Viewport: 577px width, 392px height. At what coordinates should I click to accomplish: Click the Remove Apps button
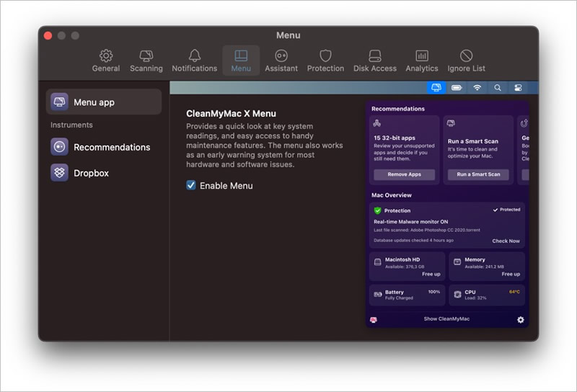(404, 174)
